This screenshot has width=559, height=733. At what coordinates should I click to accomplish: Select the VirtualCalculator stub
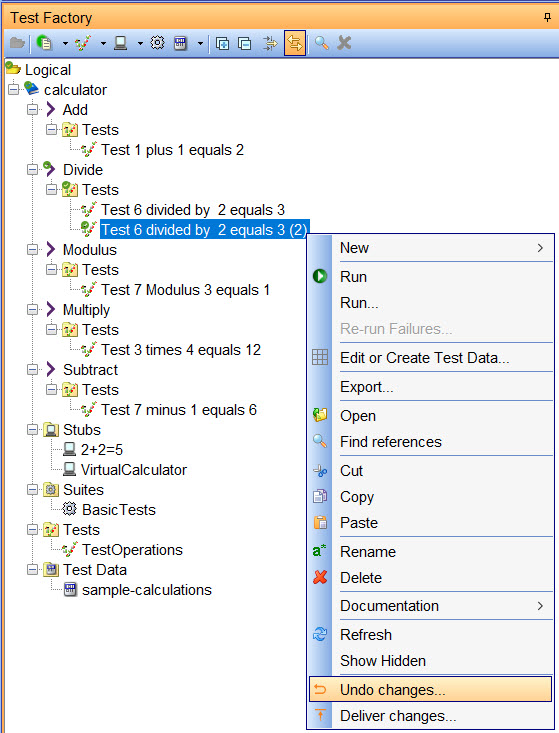pos(134,469)
